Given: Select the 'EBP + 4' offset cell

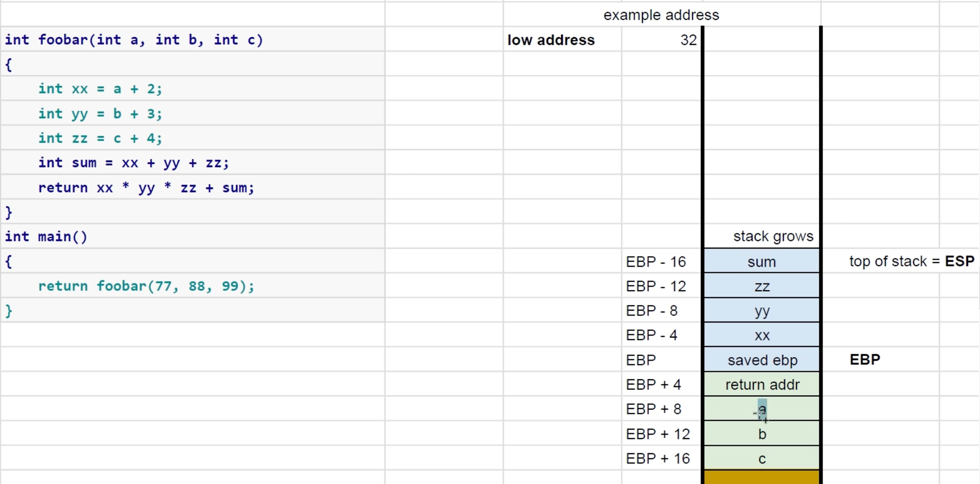Looking at the screenshot, I should [x=661, y=385].
